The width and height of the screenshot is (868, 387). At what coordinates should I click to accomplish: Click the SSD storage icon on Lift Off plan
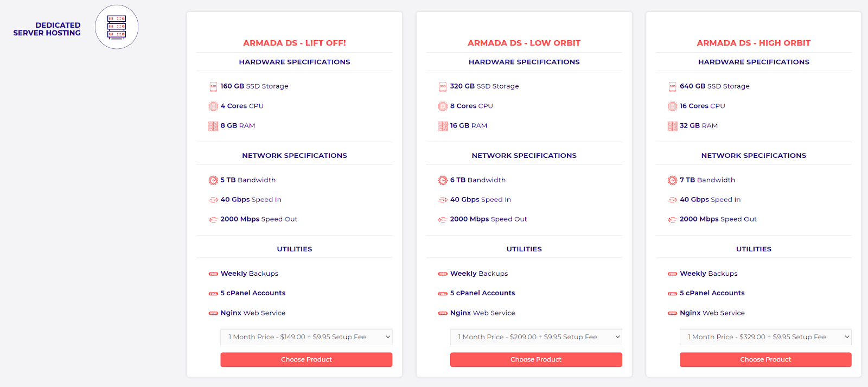click(212, 86)
